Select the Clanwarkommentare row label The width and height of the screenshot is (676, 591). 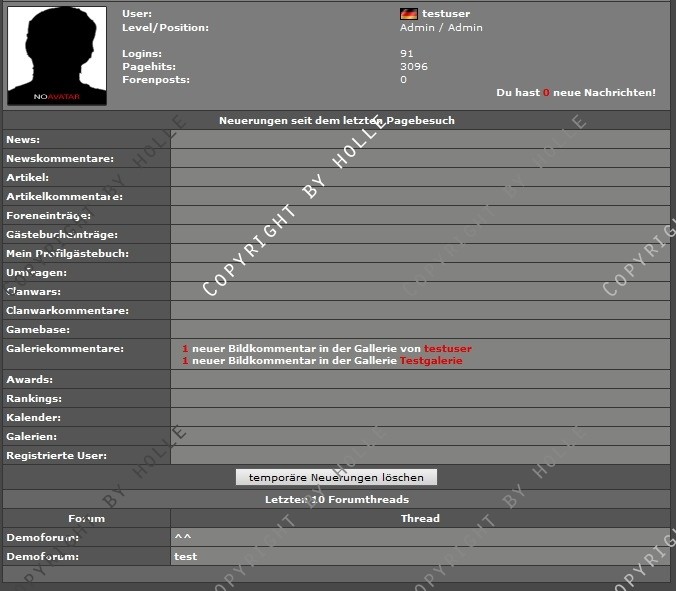[67, 311]
